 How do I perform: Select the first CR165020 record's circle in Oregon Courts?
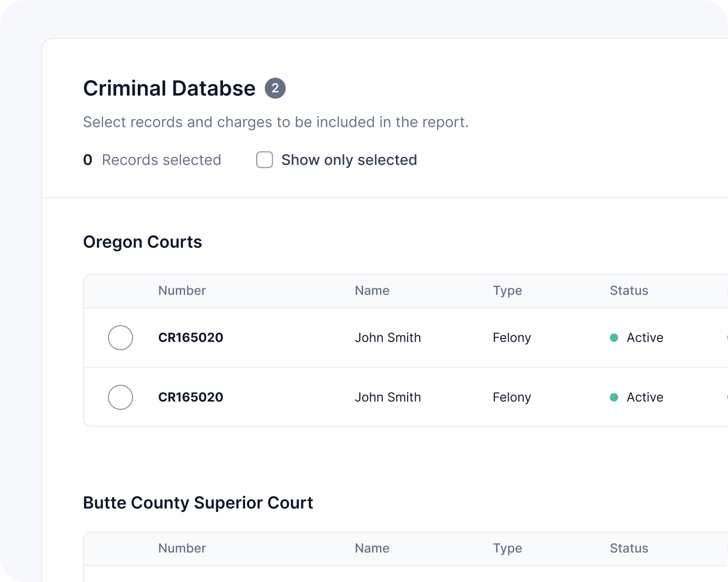click(120, 337)
